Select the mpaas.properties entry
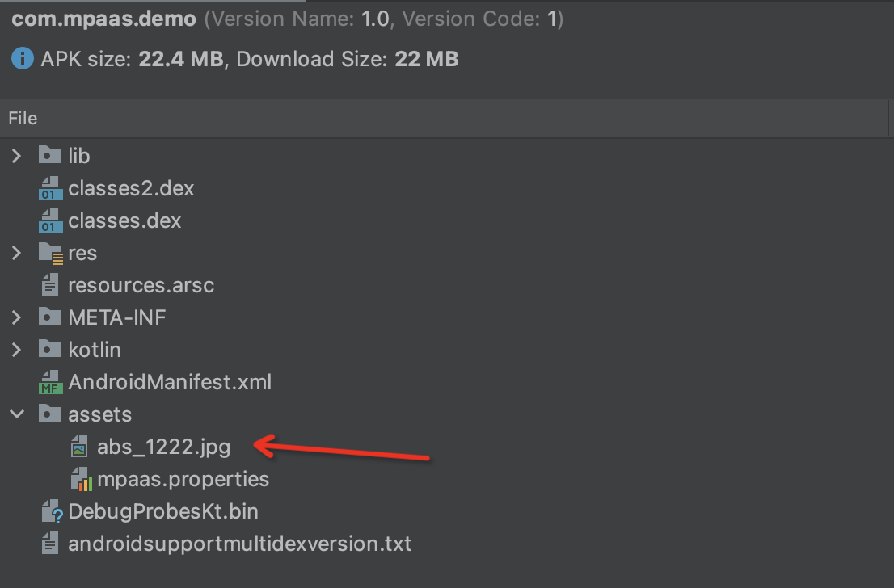The width and height of the screenshot is (894, 588). coord(183,479)
